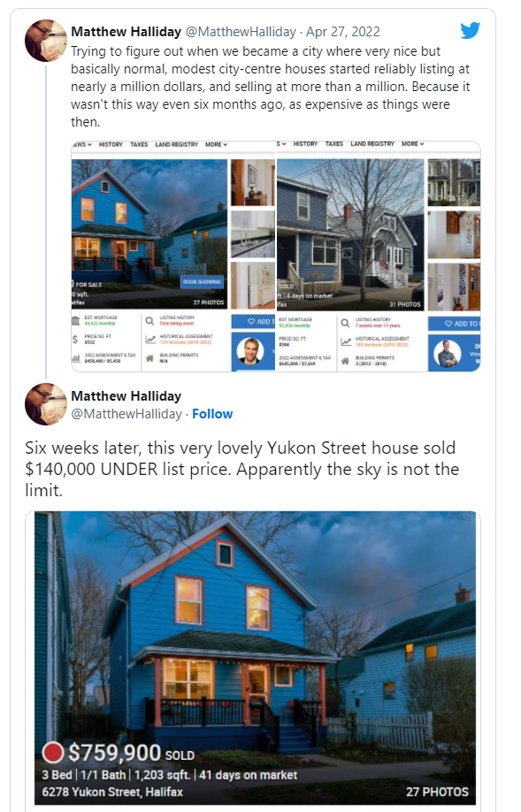Open the kitchen sink photo thumbnail
This screenshot has width=521, height=812.
[253, 234]
